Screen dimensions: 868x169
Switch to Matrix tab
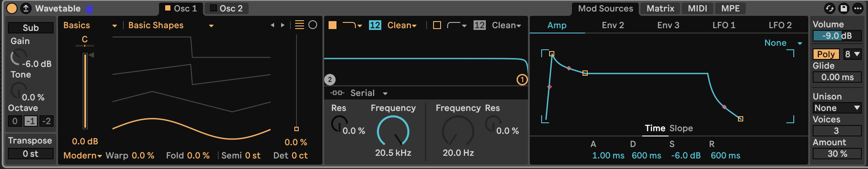pos(660,8)
